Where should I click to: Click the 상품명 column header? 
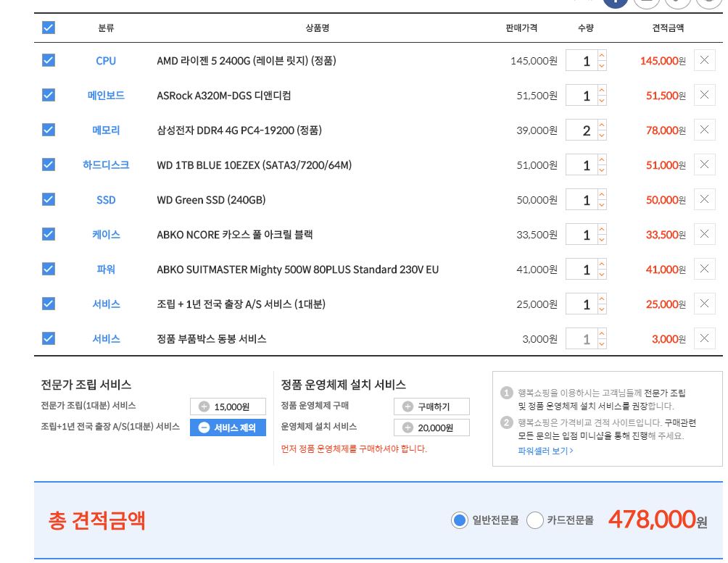tap(318, 28)
